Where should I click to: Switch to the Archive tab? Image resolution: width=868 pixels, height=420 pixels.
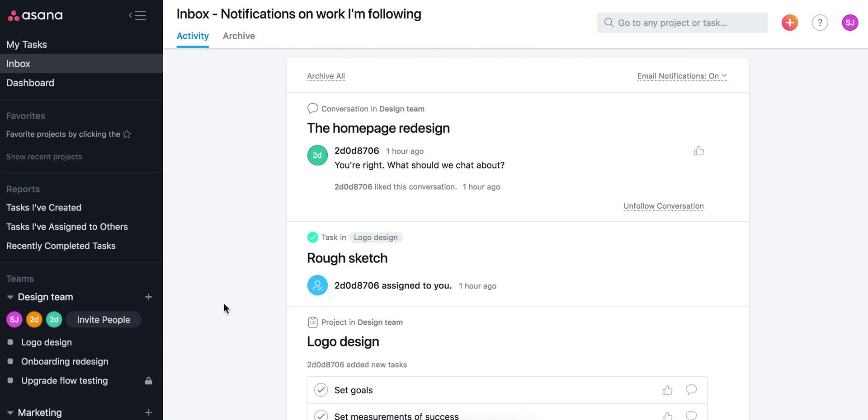239,36
